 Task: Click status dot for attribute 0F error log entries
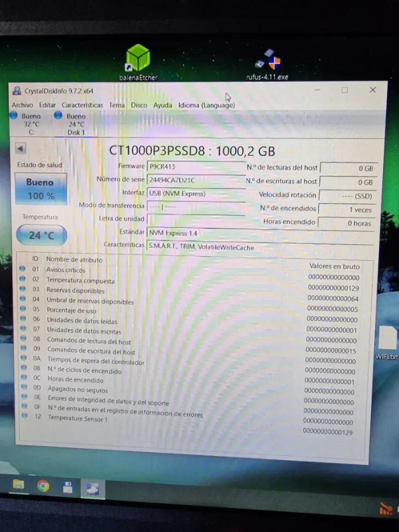coord(24,406)
